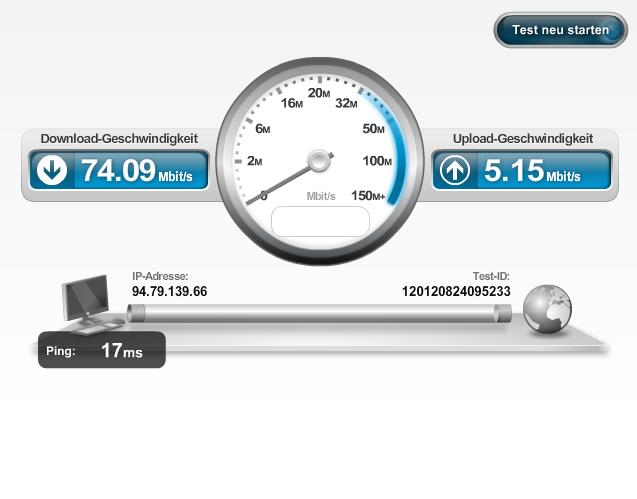Screen dimensions: 637x499
Task: Click the 100M mark on the gauge
Action: point(377,161)
